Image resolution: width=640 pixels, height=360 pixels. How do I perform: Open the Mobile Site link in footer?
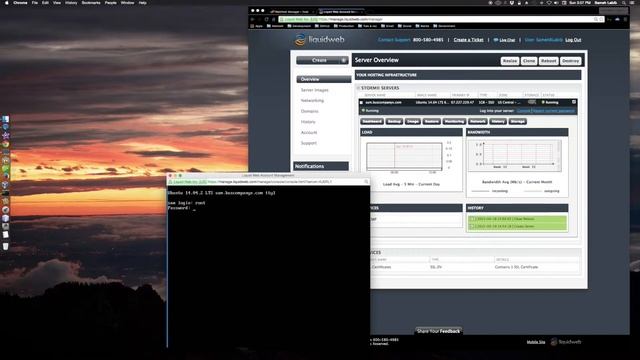[536, 342]
